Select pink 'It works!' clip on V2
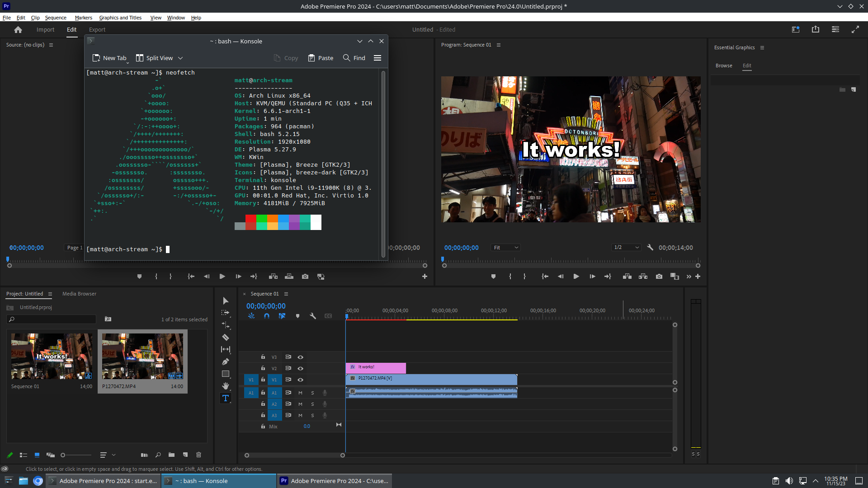This screenshot has width=868, height=488. tap(376, 368)
